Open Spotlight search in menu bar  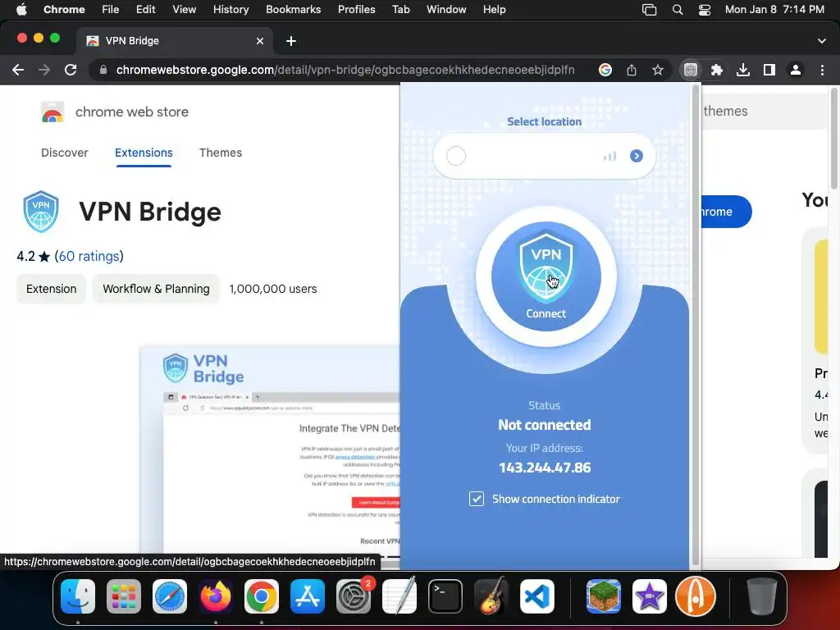677,10
